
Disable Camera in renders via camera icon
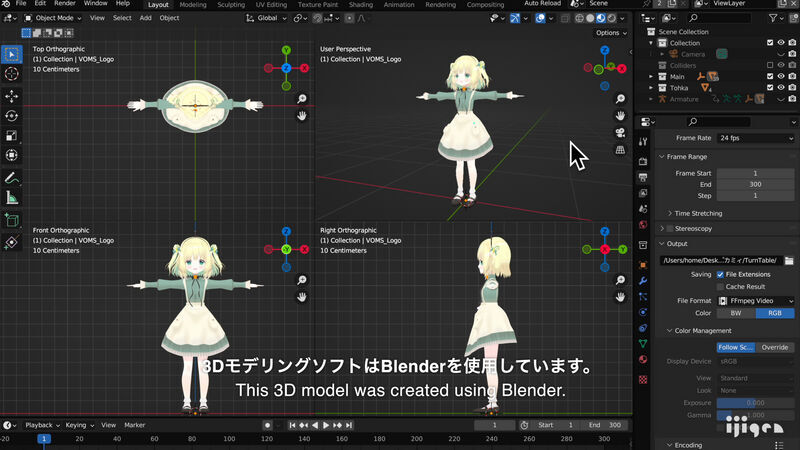(x=792, y=54)
